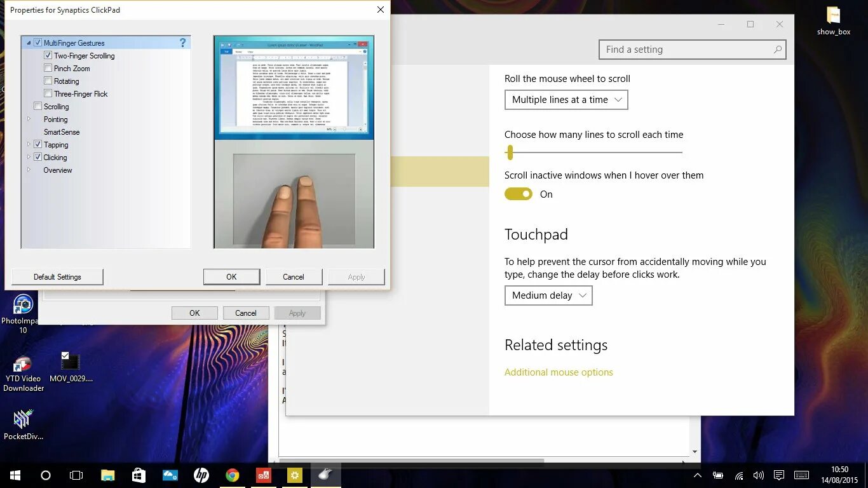The height and width of the screenshot is (488, 868).
Task: Click the horizontal scrollbar in the background window
Action: (411, 461)
